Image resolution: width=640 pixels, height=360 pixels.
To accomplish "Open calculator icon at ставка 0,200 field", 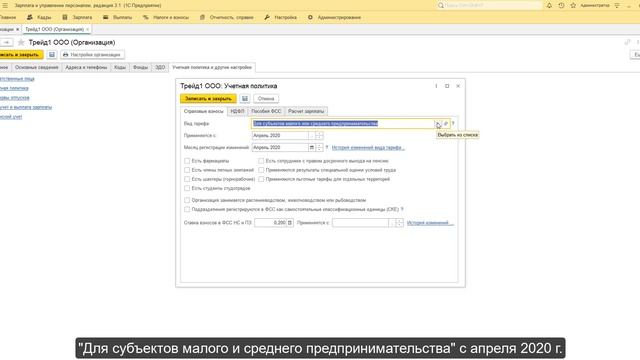I will pyautogui.click(x=290, y=223).
